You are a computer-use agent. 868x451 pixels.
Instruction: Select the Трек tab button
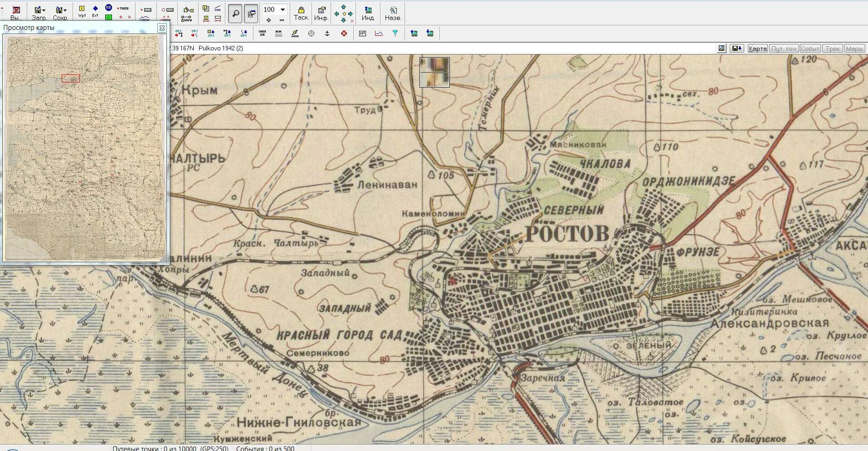(833, 49)
